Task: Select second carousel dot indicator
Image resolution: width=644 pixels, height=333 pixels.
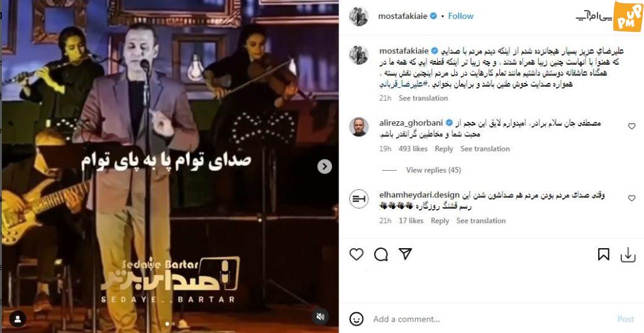Action: tap(174, 324)
